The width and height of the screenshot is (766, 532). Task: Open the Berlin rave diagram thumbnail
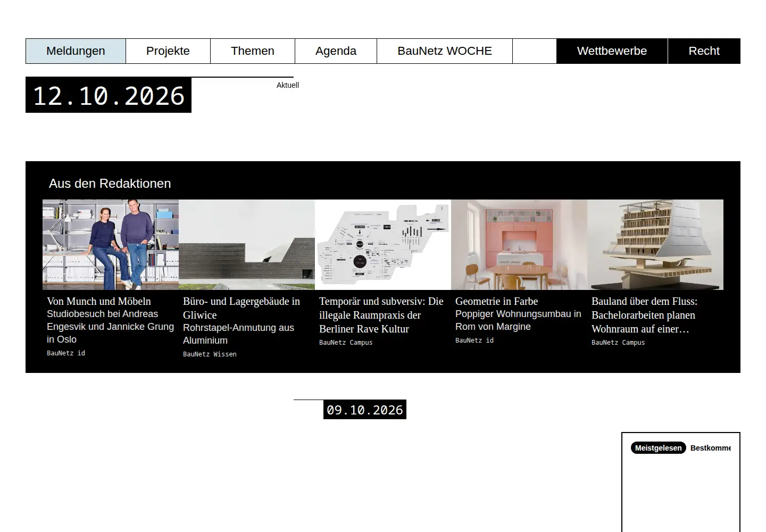click(383, 245)
